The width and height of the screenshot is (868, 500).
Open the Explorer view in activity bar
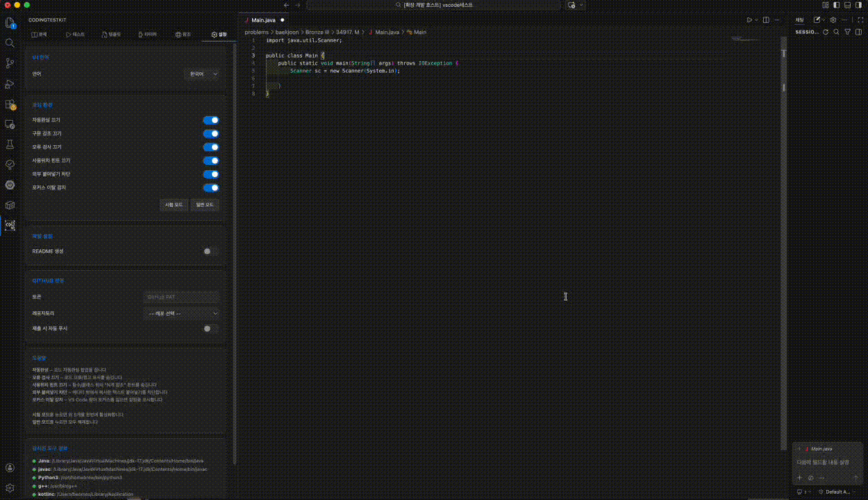coord(10,22)
